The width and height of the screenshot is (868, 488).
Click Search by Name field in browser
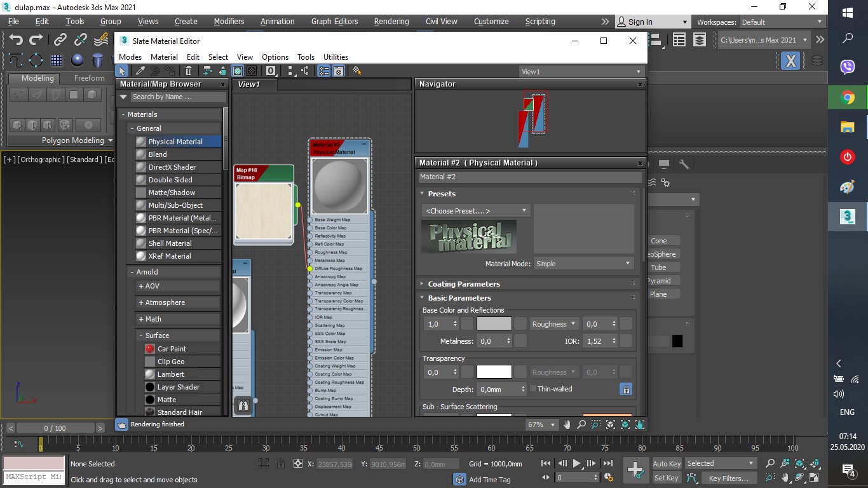pos(178,97)
